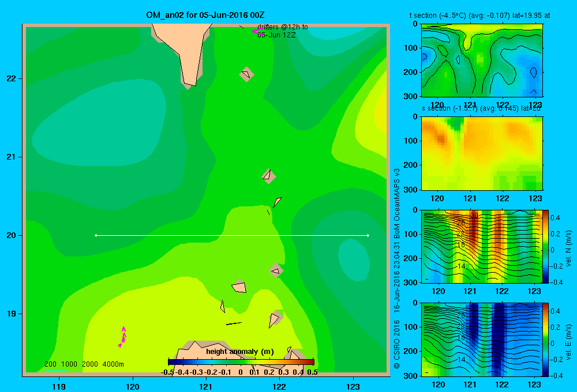Click '0.5' on the height anomaly scale
Viewport: 577px width, 392px height.
[x=312, y=372]
